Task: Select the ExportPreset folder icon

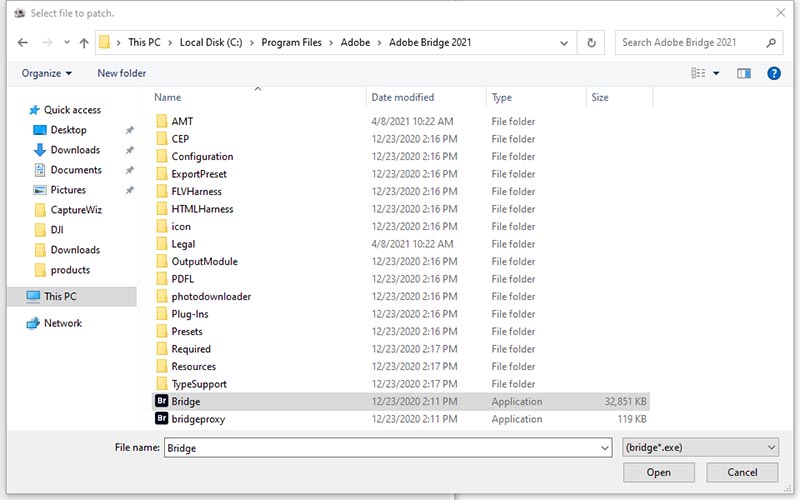Action: 162,174
